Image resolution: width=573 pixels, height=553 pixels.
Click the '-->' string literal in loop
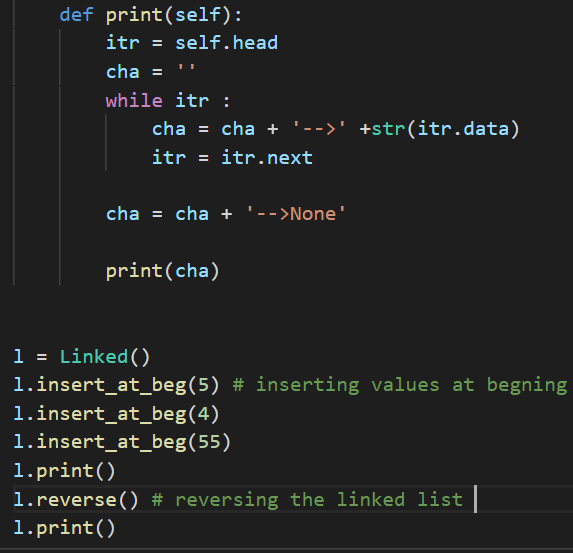pos(319,129)
